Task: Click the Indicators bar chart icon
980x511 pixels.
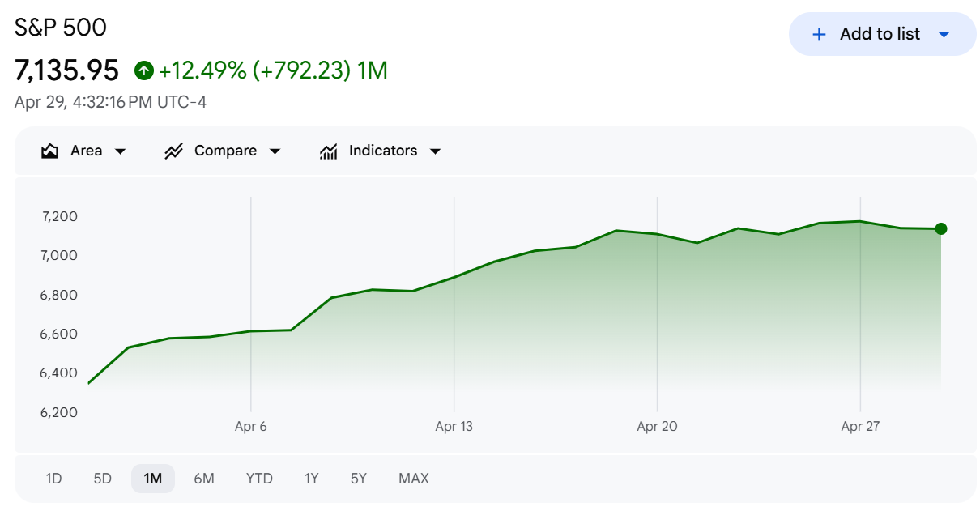Action: pos(328,151)
